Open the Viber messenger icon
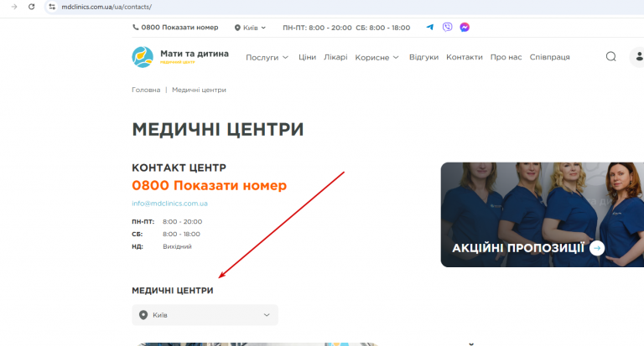 point(447,27)
